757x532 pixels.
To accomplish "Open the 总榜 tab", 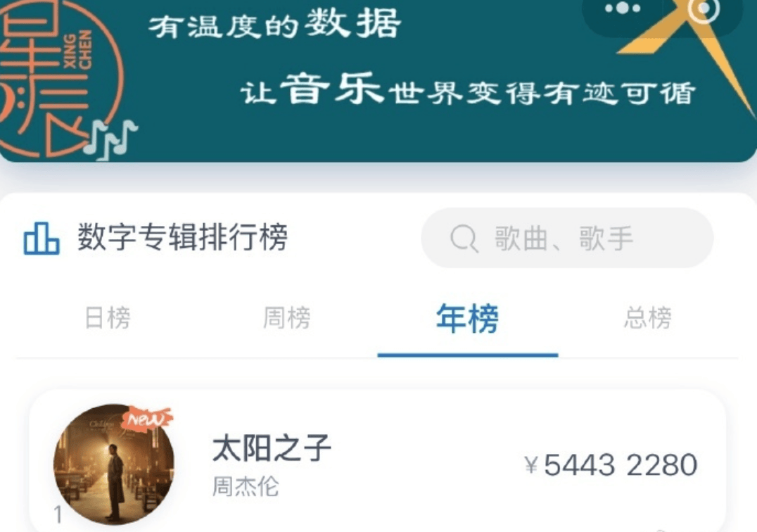I will [647, 318].
